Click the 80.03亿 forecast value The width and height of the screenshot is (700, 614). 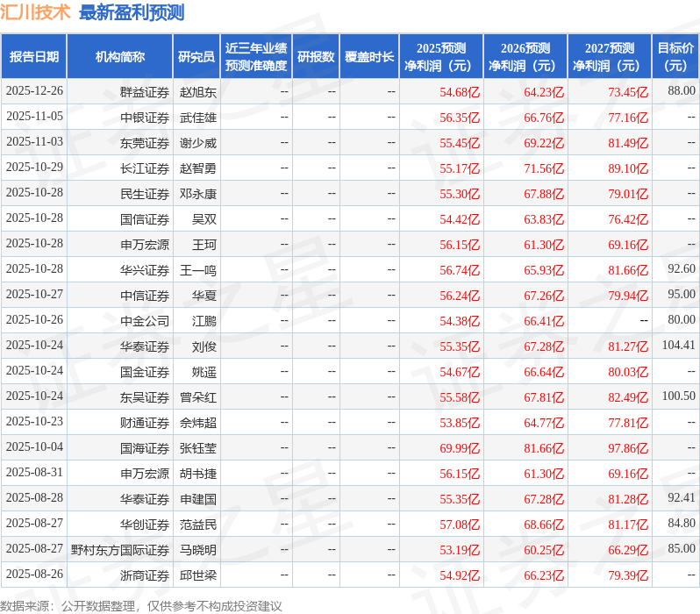[628, 373]
